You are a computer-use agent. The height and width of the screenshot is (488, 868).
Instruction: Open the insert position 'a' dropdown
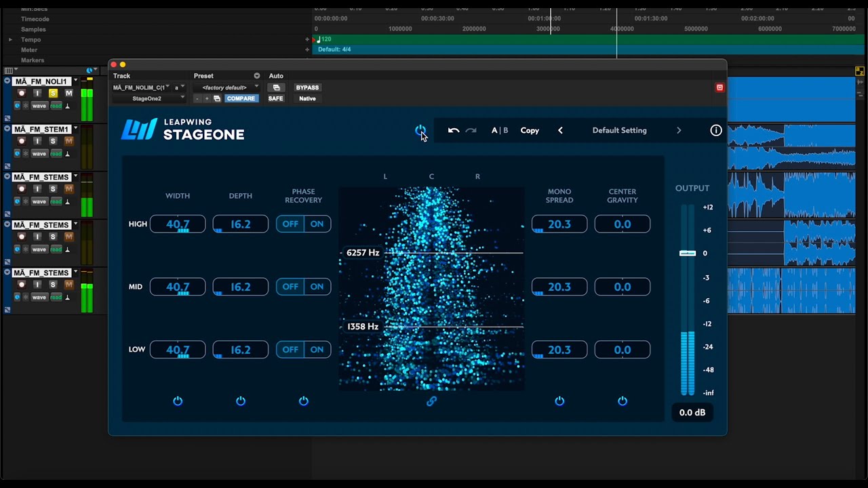point(180,87)
